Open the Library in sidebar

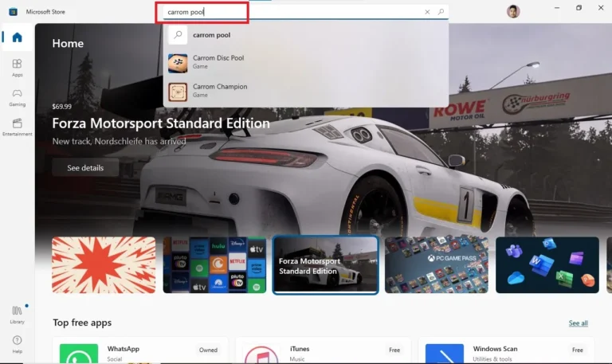17,314
